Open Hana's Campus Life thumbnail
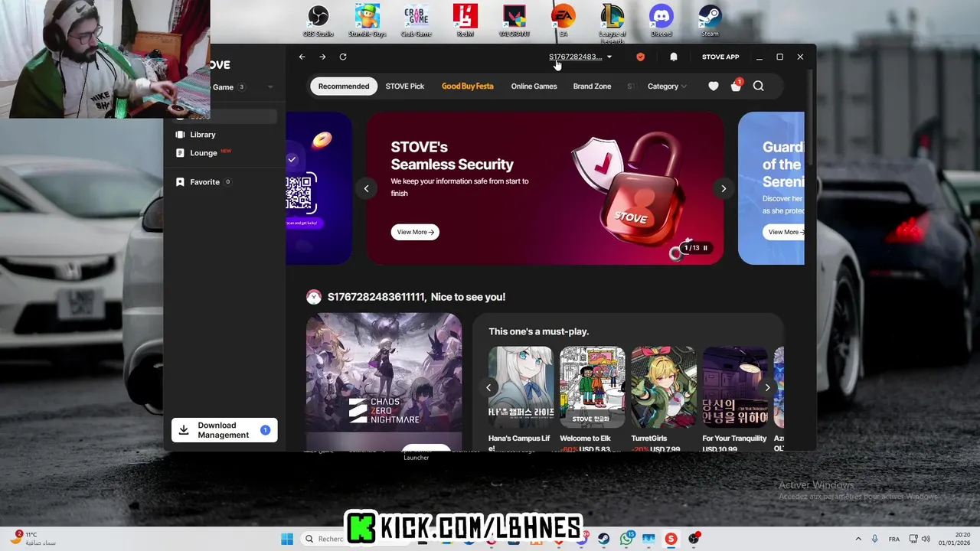This screenshot has height=551, width=980. coord(521,387)
